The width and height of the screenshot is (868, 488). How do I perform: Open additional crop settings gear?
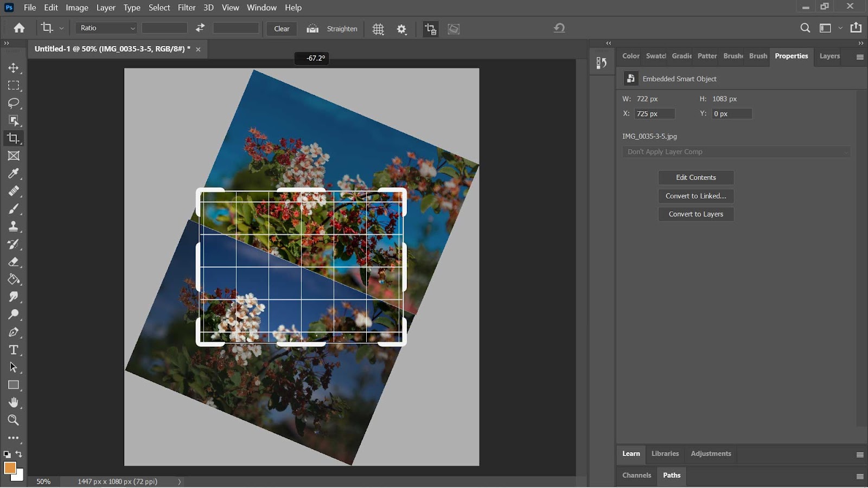tap(401, 29)
